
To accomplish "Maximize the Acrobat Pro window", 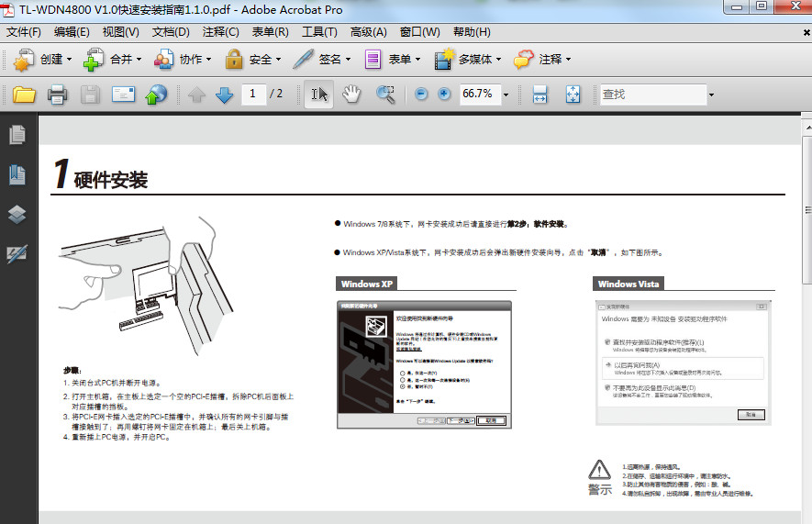I will (762, 6).
